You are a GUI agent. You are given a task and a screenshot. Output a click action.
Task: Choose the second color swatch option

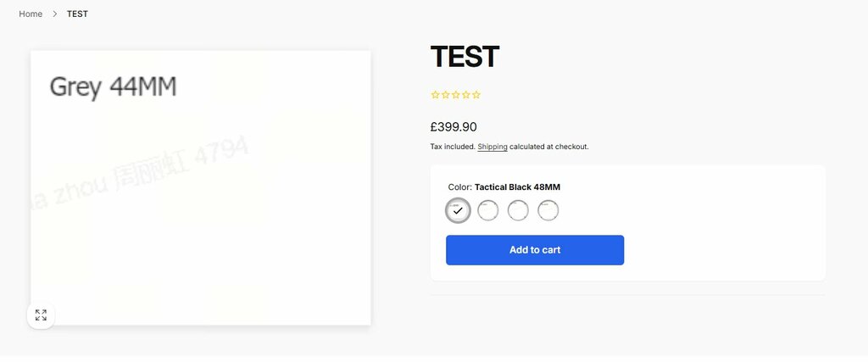pos(488,210)
